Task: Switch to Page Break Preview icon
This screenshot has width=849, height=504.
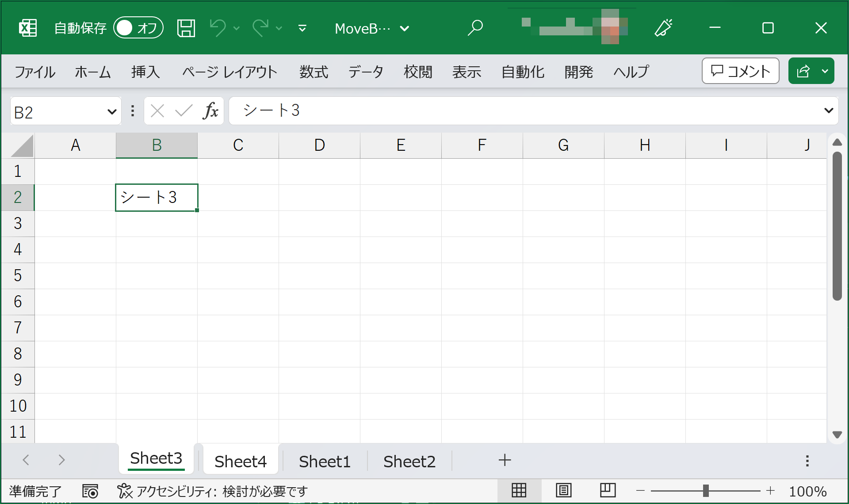Action: tap(608, 490)
